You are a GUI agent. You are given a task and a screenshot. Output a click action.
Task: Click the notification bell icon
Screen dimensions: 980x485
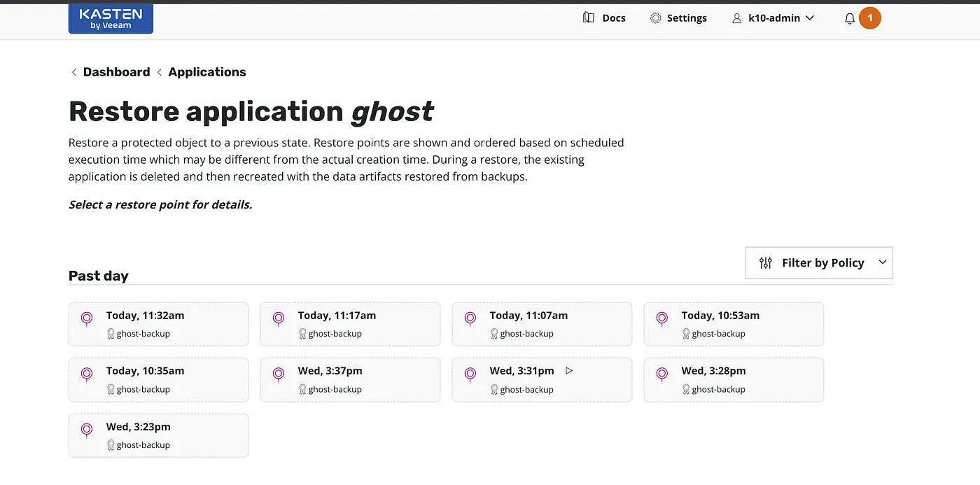pos(850,19)
